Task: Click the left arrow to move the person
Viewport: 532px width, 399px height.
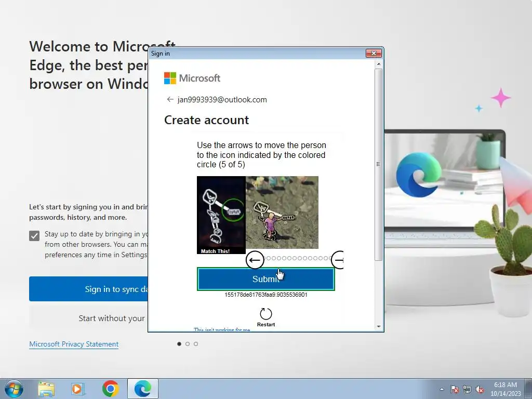Action: click(x=255, y=260)
